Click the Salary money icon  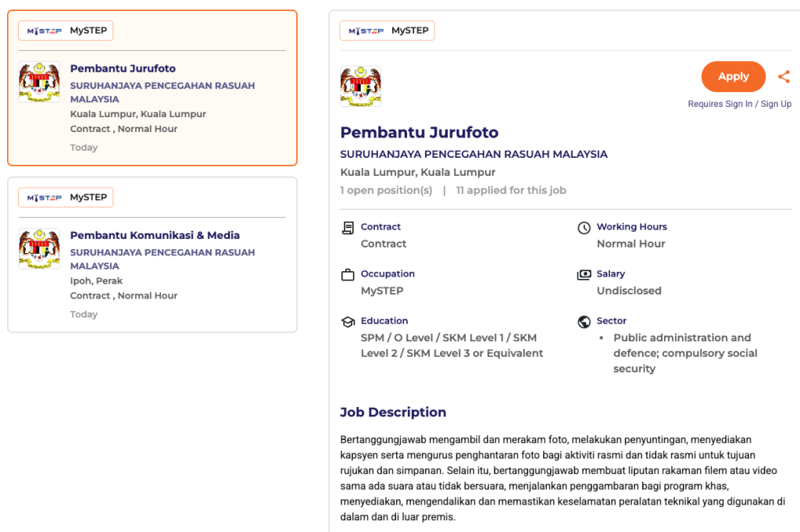584,275
